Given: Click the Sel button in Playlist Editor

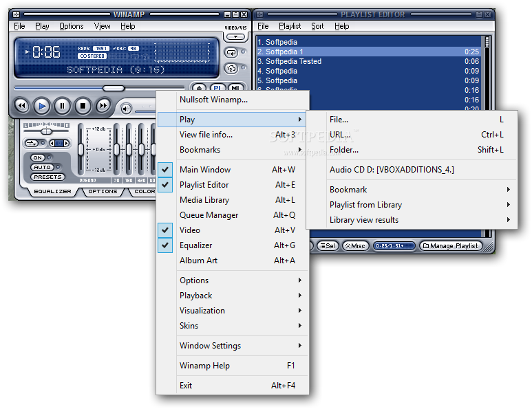Looking at the screenshot, I should tap(328, 245).
